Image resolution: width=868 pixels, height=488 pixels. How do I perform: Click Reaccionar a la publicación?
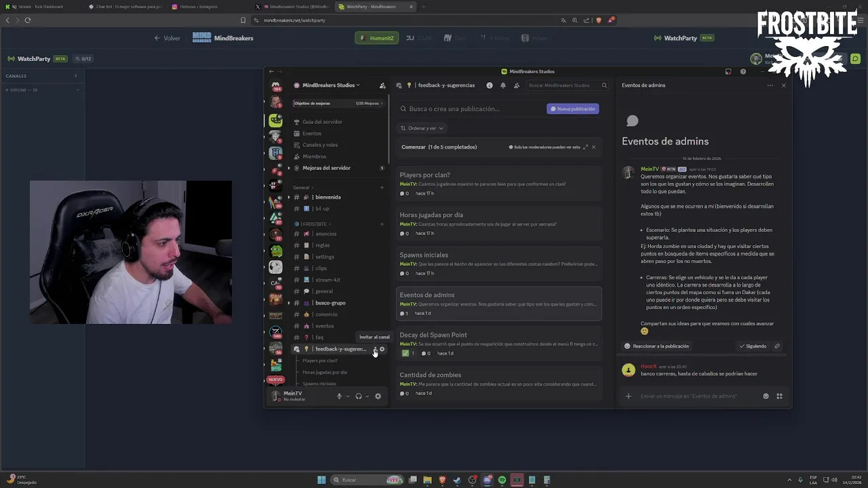[656, 346]
